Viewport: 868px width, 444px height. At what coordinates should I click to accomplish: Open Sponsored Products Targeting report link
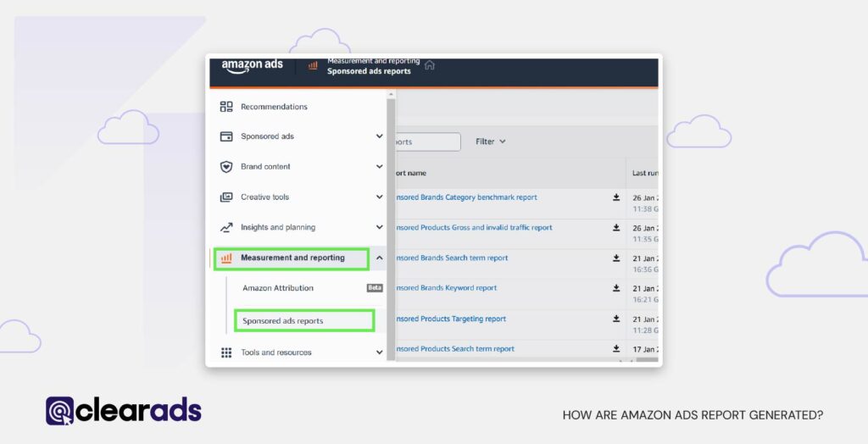point(450,319)
